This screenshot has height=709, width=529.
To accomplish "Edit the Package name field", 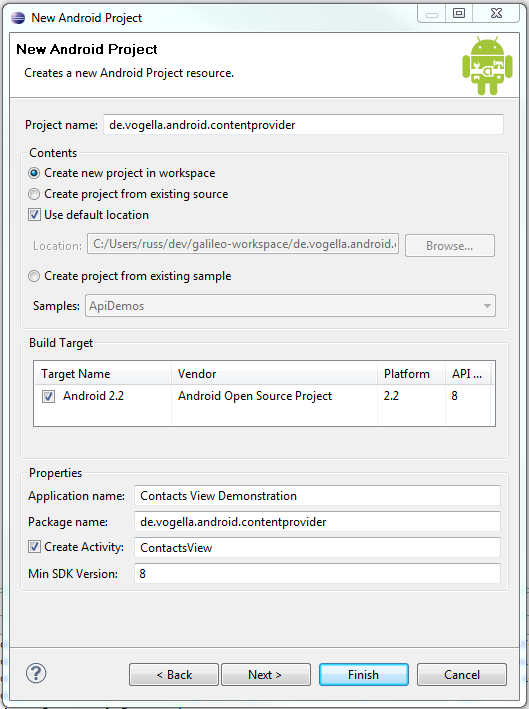I will click(317, 522).
